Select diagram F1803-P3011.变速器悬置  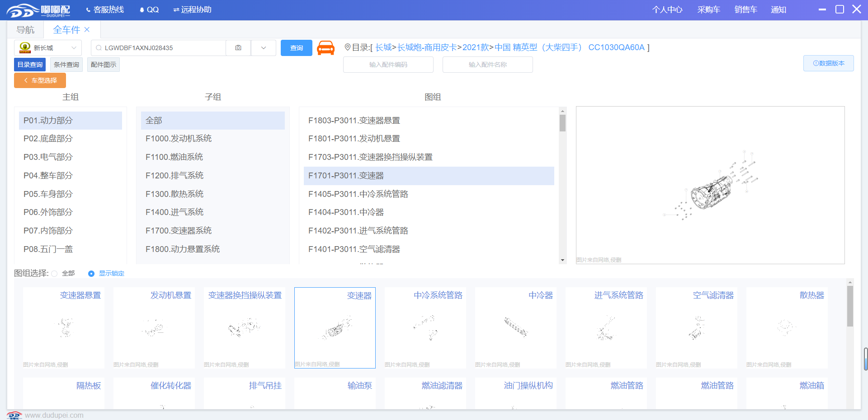pos(429,121)
